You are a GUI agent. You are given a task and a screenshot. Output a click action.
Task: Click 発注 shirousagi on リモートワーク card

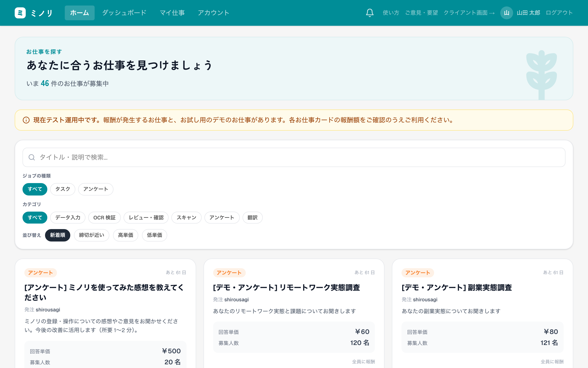tap(231, 300)
